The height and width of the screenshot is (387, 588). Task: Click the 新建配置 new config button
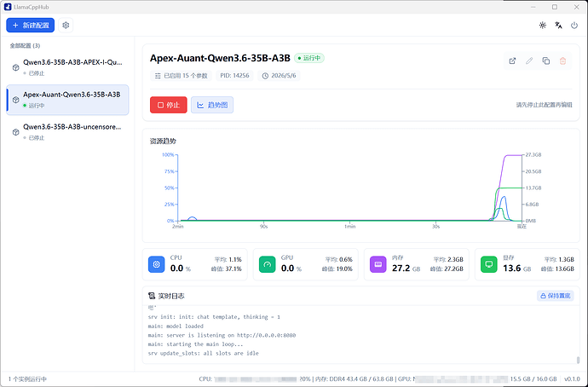click(31, 25)
